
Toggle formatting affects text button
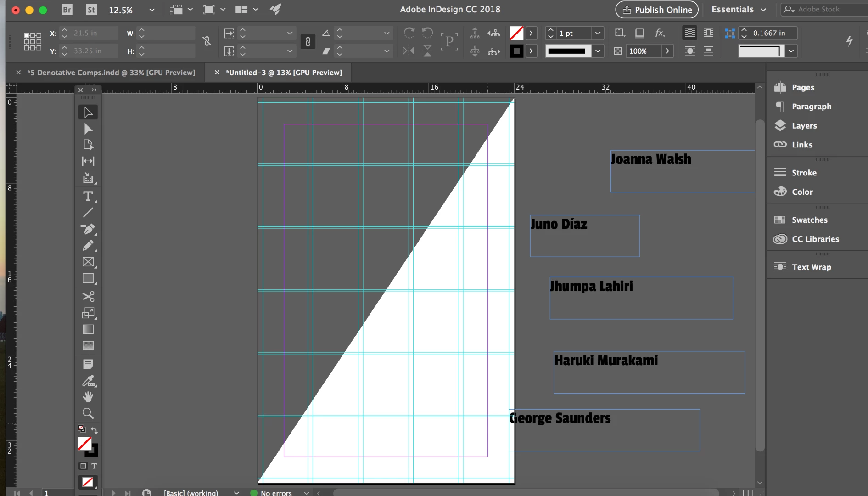(x=94, y=466)
